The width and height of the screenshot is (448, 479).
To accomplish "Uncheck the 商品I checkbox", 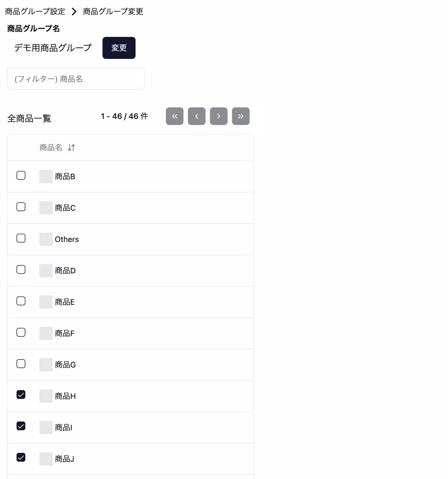I will [x=21, y=426].
